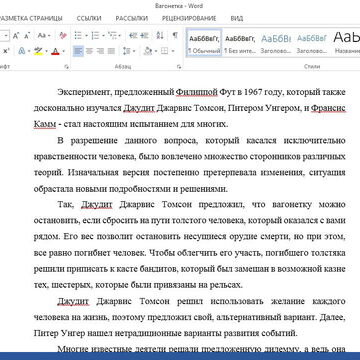Increase the font size with the grow-font icon
The image size is (360, 360).
tap(16, 36)
